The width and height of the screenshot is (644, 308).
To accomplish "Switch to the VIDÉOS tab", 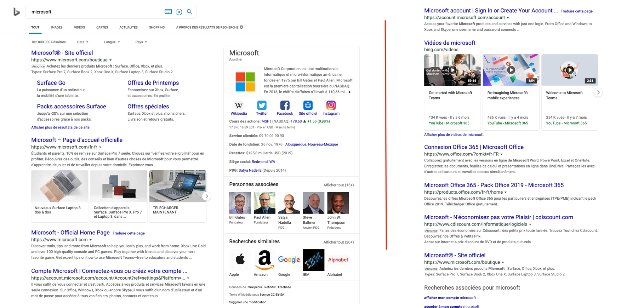I will (79, 27).
